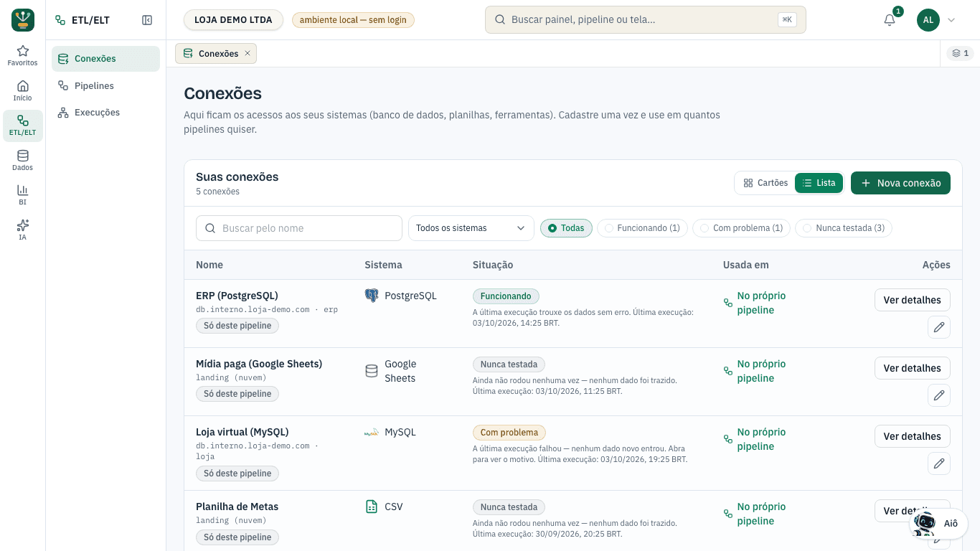The image size is (980, 551).
Task: Switch to Cartões view
Action: (x=765, y=183)
